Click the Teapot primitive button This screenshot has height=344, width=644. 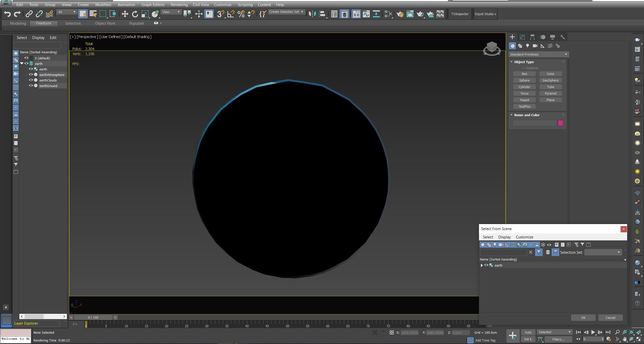(524, 100)
